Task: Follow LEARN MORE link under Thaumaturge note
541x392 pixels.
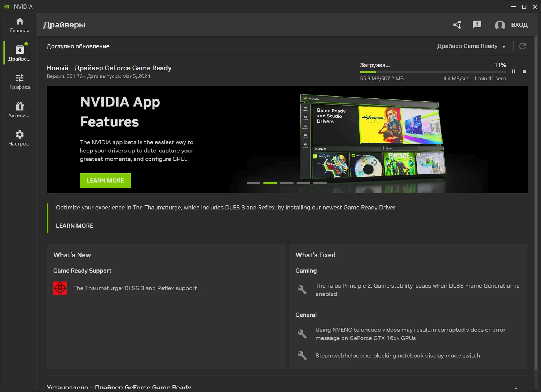Action: pos(75,226)
